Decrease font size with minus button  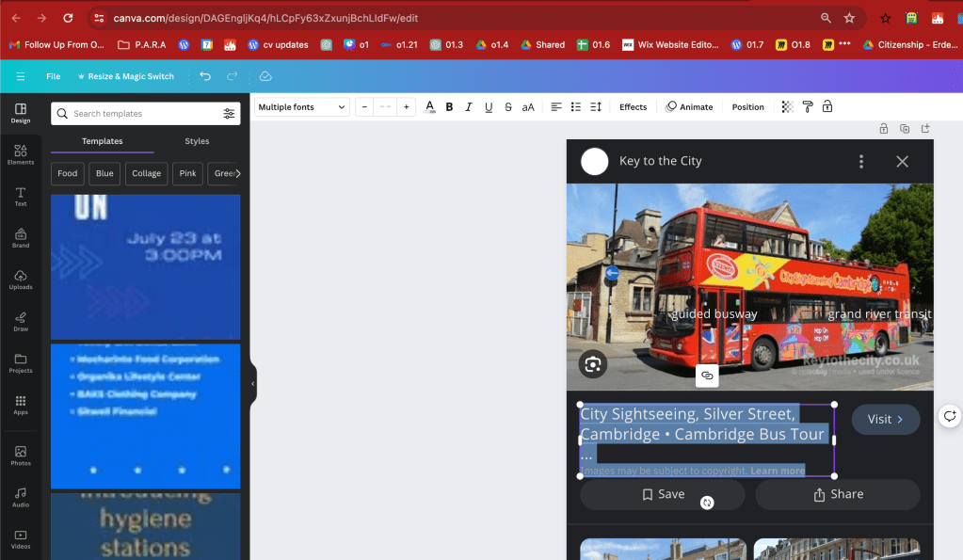pyautogui.click(x=364, y=107)
